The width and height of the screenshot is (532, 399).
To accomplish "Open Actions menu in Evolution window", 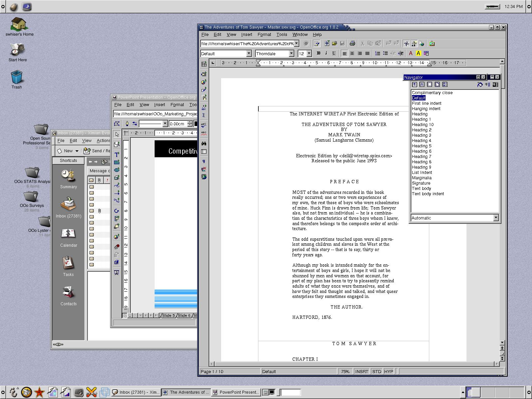I will (103, 141).
